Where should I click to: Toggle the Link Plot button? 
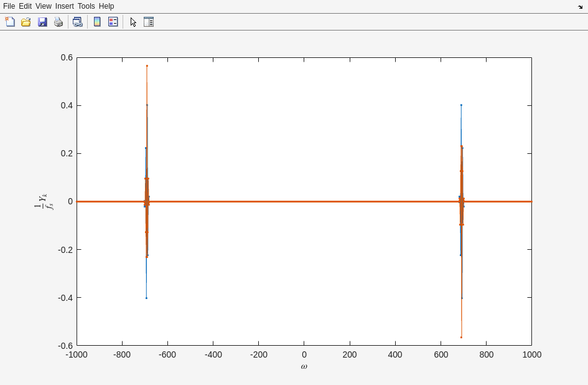tap(77, 22)
